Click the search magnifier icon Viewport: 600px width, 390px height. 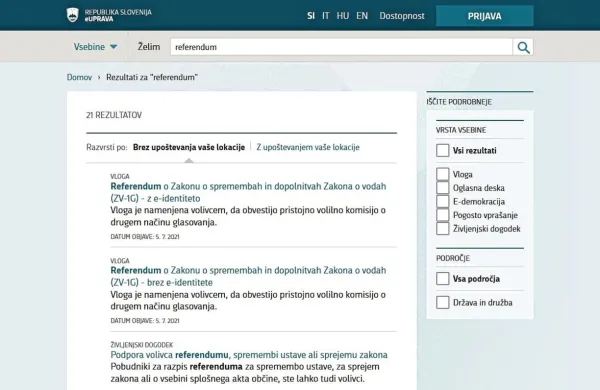pos(523,47)
